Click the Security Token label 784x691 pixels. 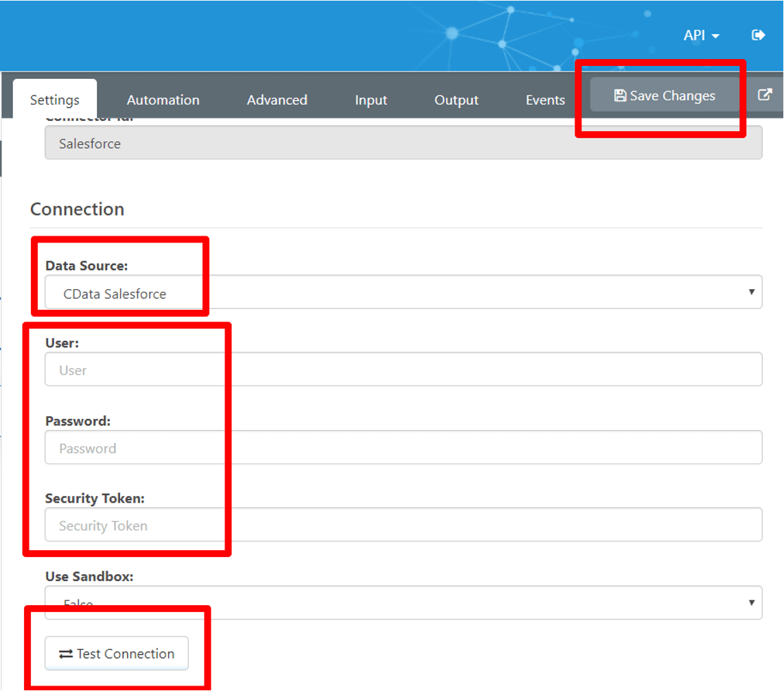click(95, 499)
